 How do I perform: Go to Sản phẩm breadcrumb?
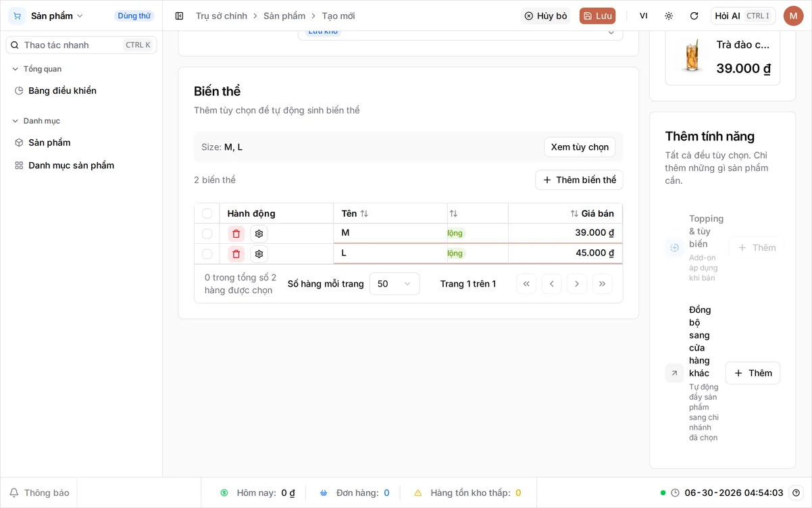[284, 16]
